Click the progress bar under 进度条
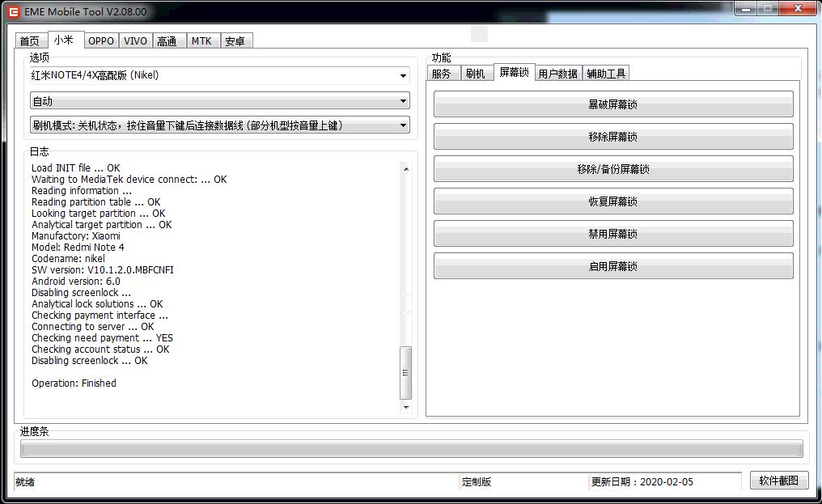 point(412,448)
